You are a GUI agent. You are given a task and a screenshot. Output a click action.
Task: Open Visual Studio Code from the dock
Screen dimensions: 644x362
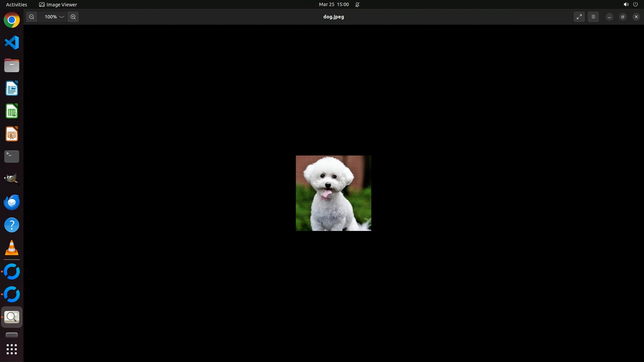click(12, 43)
